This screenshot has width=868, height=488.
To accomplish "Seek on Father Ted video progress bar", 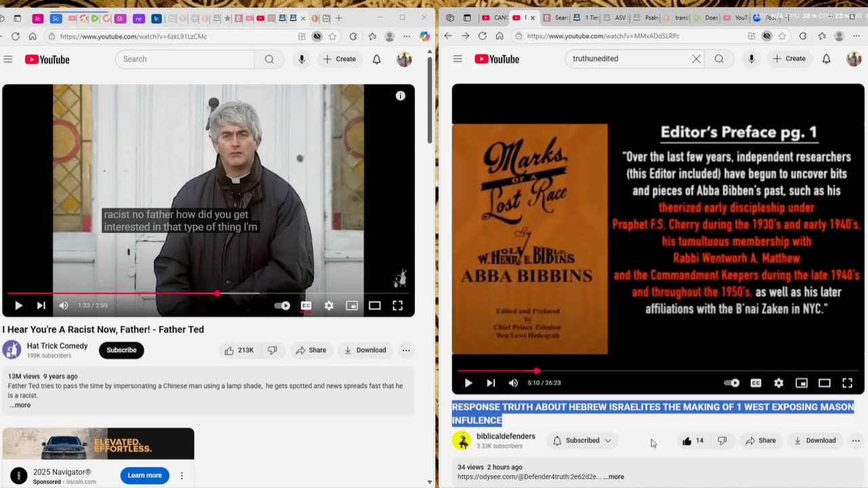I will pos(208,293).
